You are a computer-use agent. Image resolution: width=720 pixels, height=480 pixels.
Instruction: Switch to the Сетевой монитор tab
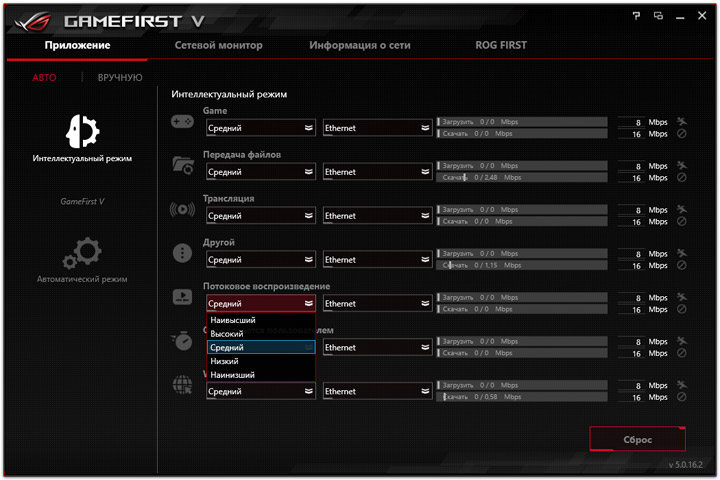(219, 45)
